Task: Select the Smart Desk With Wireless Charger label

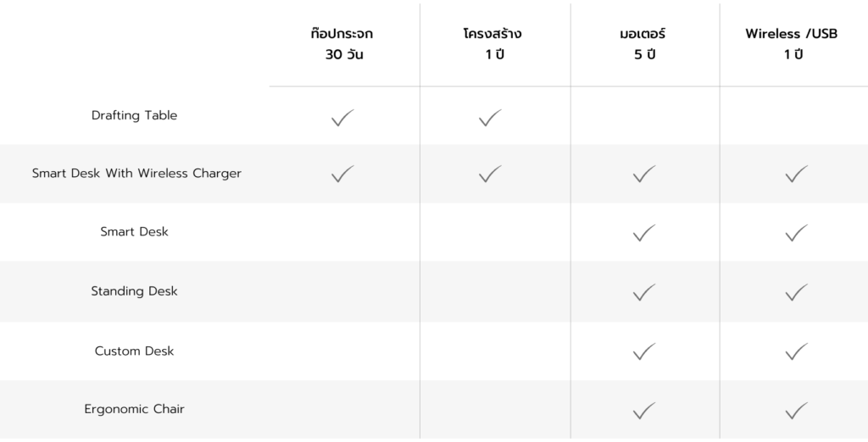Action: click(x=136, y=174)
